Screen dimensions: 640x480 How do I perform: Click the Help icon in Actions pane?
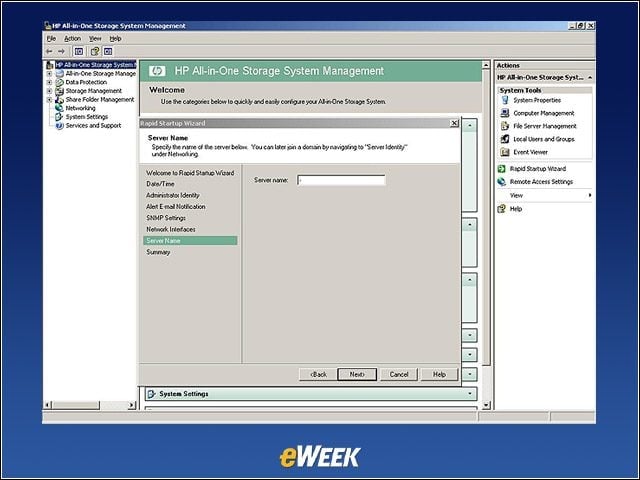pyautogui.click(x=502, y=209)
